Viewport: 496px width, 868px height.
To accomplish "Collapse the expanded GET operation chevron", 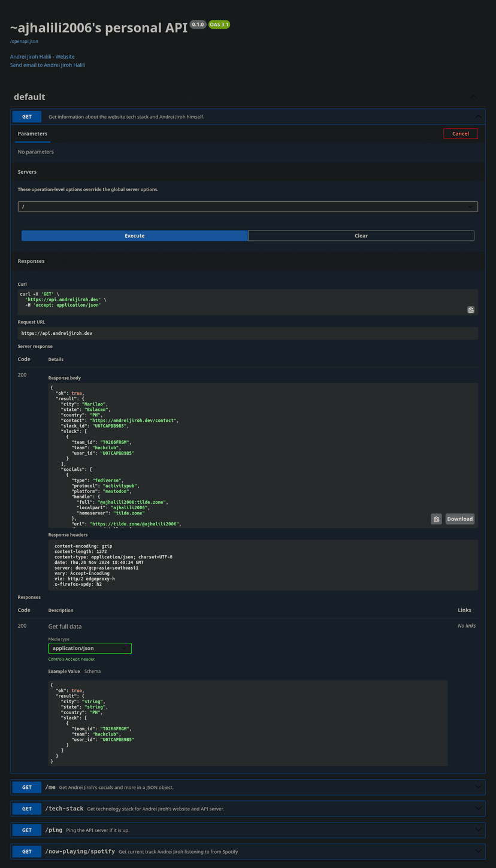I will click(478, 117).
